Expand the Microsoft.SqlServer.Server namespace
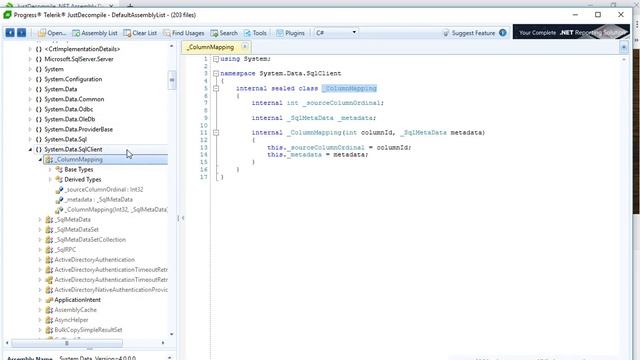 (x=30, y=59)
